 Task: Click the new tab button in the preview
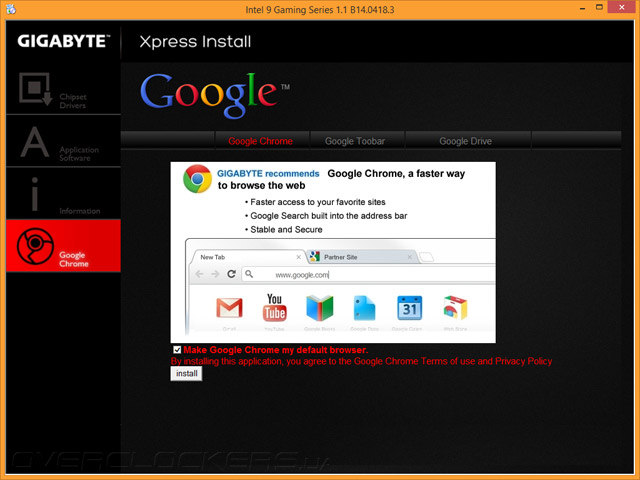[427, 257]
